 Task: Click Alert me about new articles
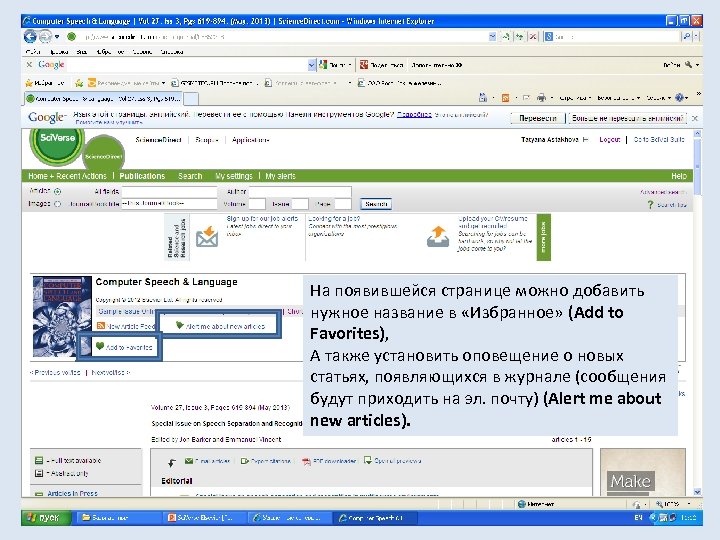(220, 326)
